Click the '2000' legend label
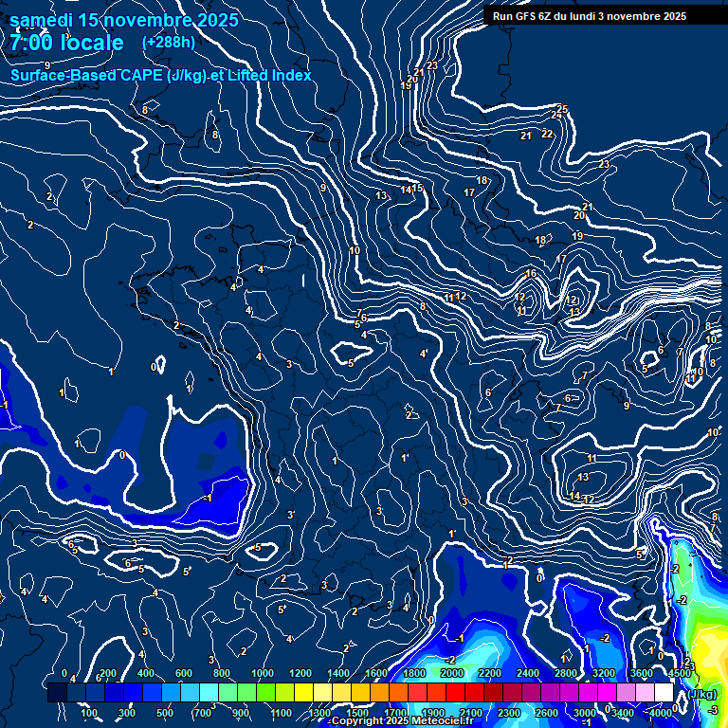728x728 pixels. point(452,673)
